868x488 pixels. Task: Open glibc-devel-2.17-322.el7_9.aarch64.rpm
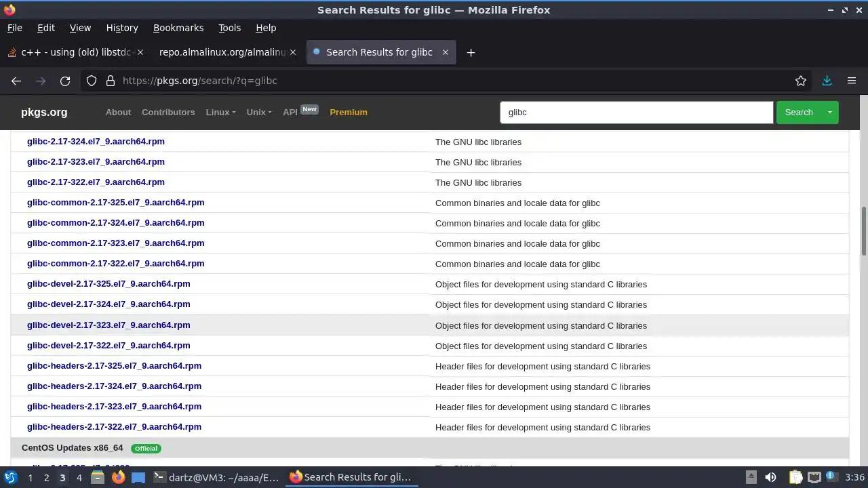[x=108, y=346]
